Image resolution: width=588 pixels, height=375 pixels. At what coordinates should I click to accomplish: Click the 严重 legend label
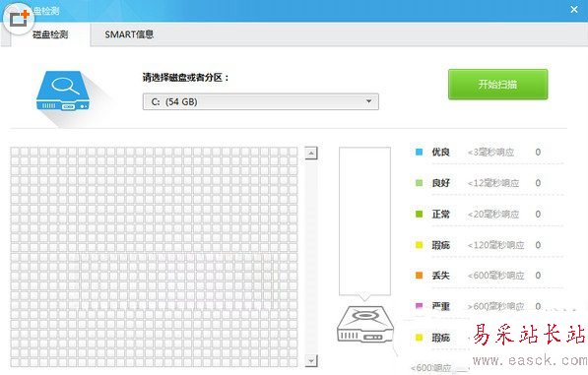click(440, 306)
